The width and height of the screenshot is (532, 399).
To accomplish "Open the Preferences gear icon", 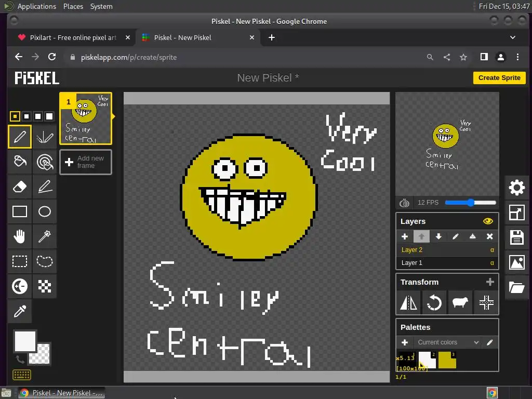I will (517, 188).
